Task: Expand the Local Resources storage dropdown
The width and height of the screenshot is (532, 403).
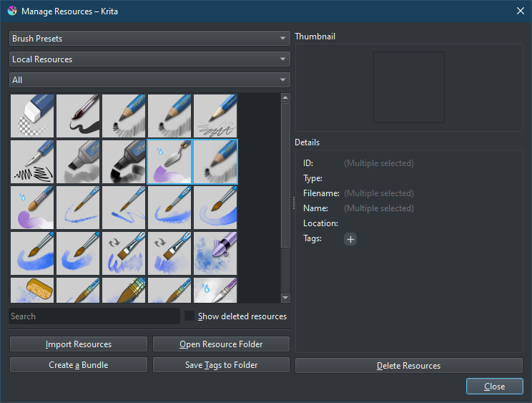Action: 149,59
